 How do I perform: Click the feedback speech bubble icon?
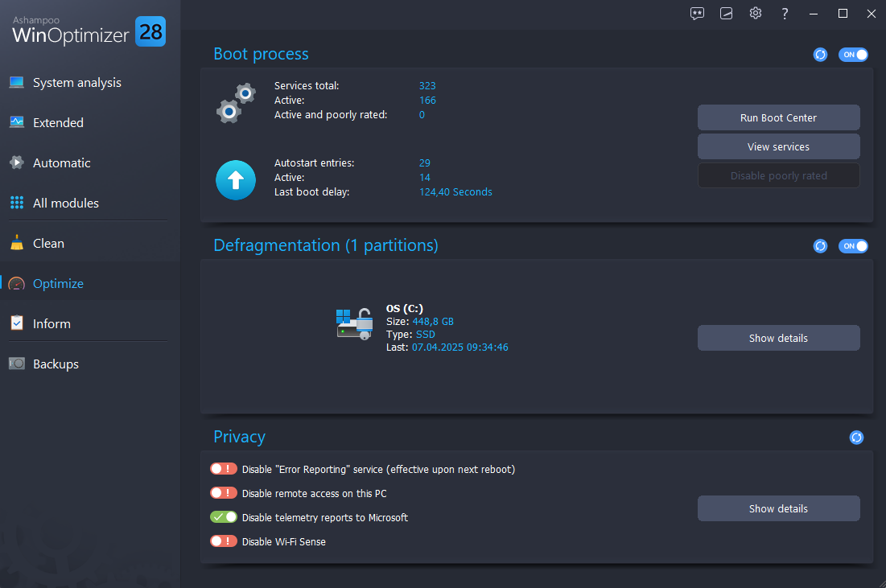697,14
